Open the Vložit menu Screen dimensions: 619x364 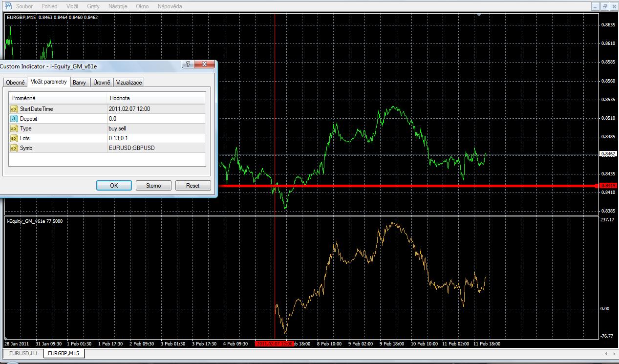[72, 6]
